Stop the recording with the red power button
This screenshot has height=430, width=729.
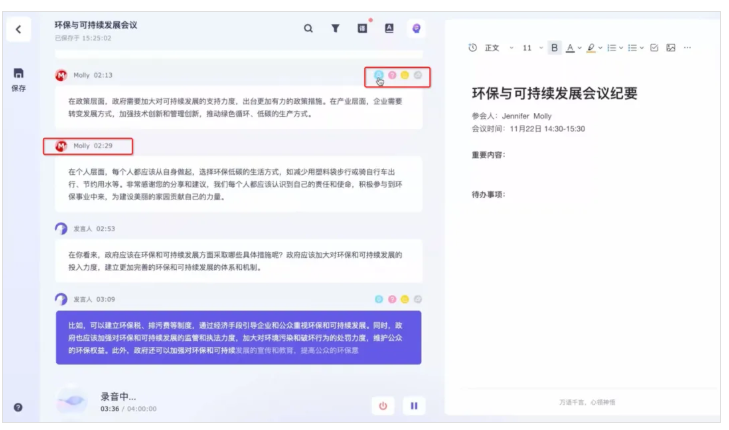pyautogui.click(x=382, y=405)
